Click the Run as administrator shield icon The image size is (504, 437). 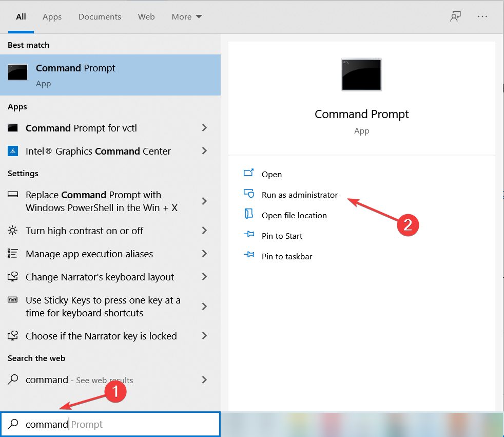click(x=249, y=195)
